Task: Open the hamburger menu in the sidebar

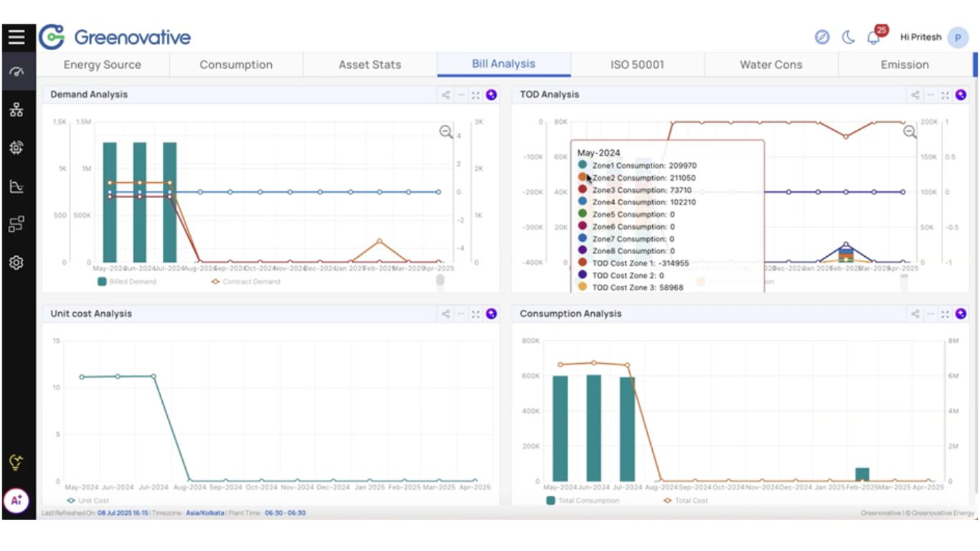Action: coord(17,37)
